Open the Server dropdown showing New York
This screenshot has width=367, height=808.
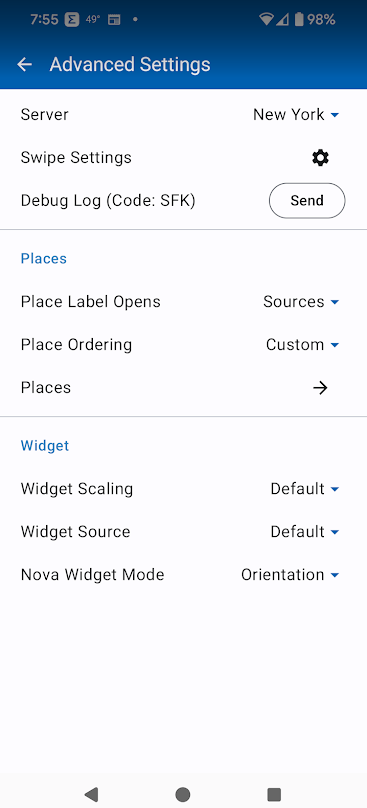coord(296,114)
